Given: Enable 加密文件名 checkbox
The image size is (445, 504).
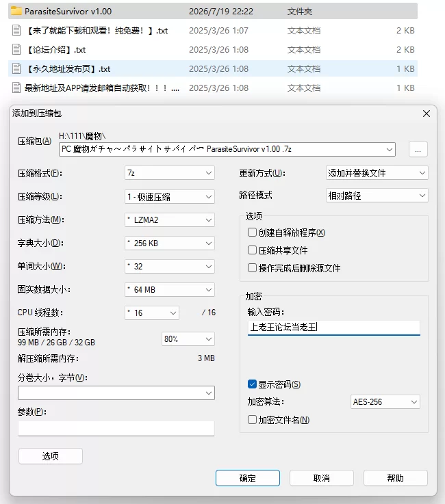Looking at the screenshot, I should tap(252, 419).
